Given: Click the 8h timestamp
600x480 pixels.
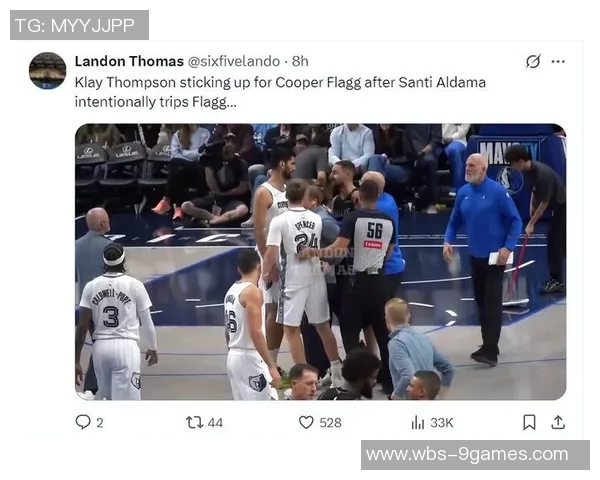Looking at the screenshot, I should tap(300, 61).
